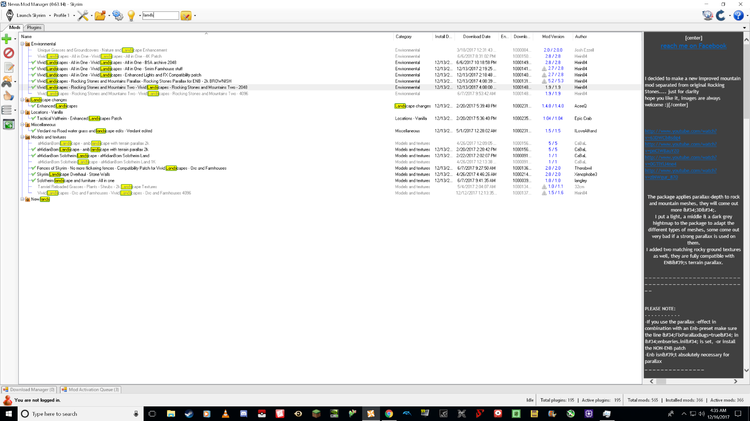Expand the New lands category

[22, 199]
